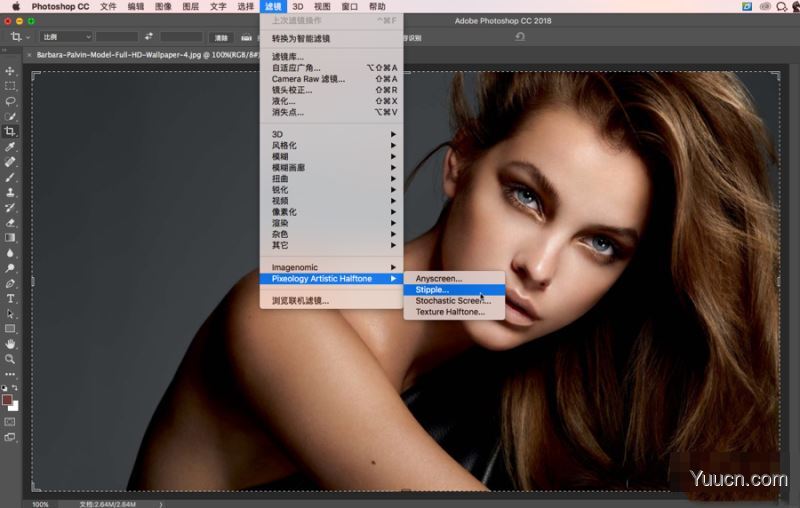
Task: Expand the 模糊 blur submenu
Action: pos(331,157)
